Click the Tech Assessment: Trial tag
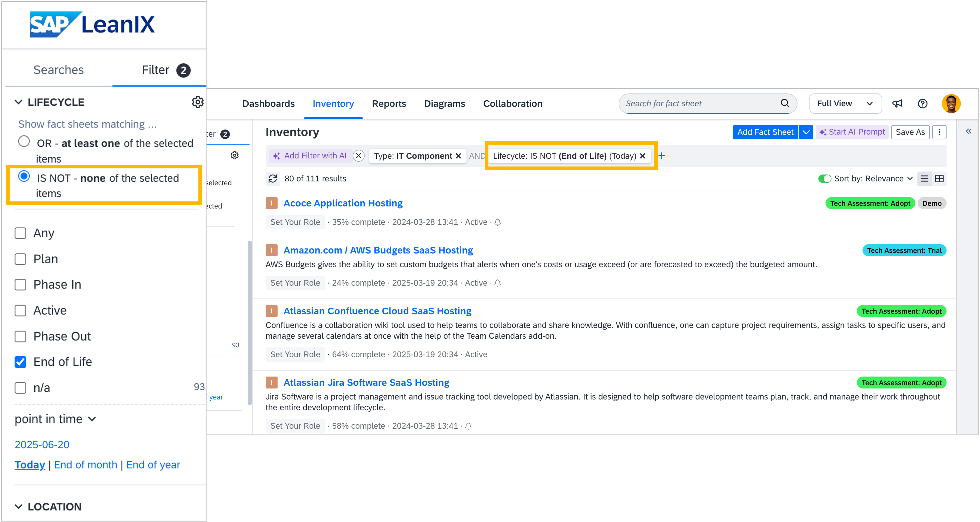Viewport: 980px width, 522px height. (x=904, y=250)
